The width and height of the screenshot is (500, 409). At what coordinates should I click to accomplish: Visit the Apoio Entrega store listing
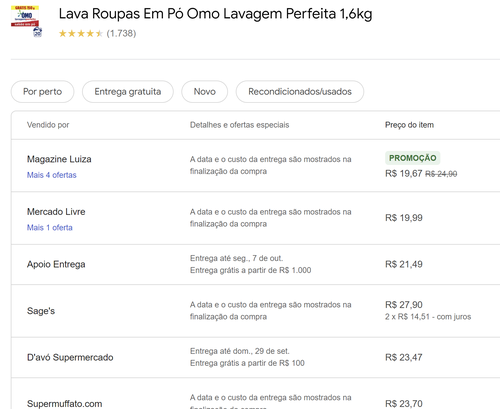pyautogui.click(x=56, y=264)
